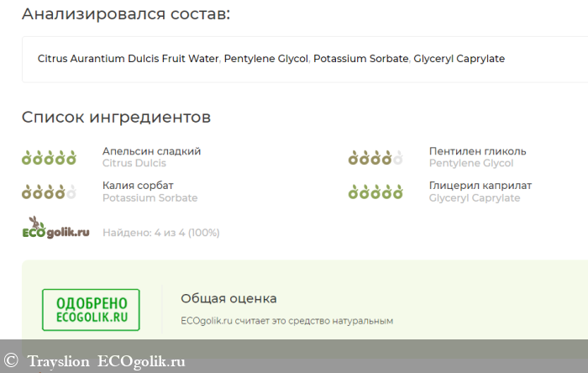This screenshot has width=588, height=373.
Task: Click the Citrus Dulcis Latin name subtitle
Action: (x=134, y=163)
